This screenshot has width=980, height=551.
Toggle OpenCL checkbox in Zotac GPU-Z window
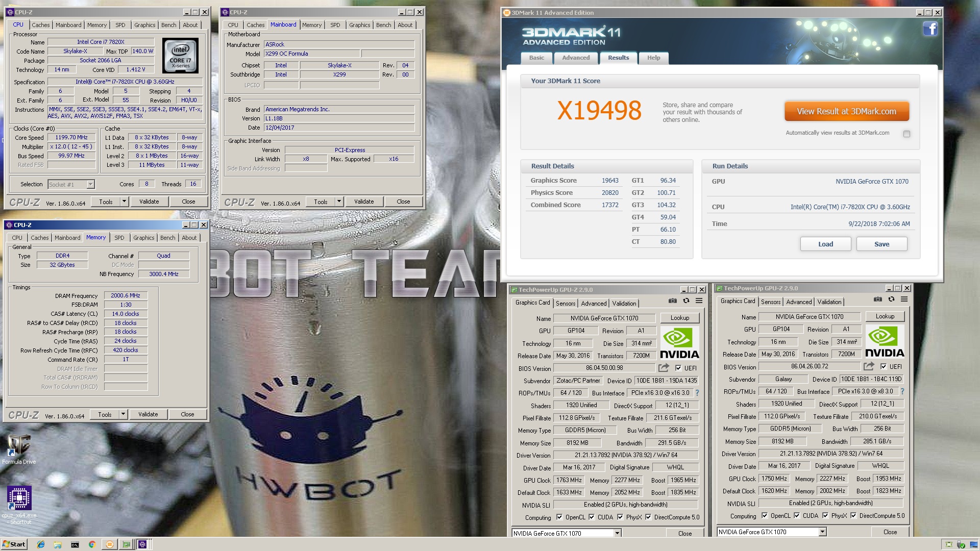point(559,517)
